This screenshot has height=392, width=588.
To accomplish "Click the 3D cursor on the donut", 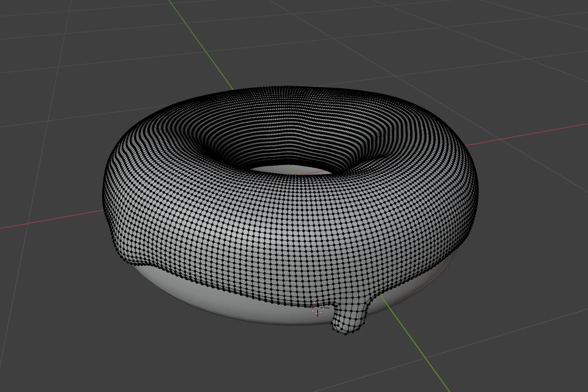I will pos(318,308).
